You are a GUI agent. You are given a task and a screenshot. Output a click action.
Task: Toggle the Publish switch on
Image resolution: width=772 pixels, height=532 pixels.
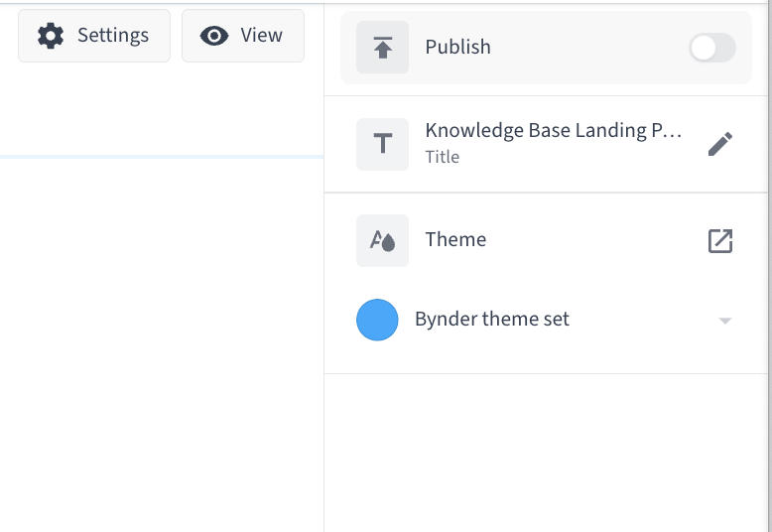[711, 48]
